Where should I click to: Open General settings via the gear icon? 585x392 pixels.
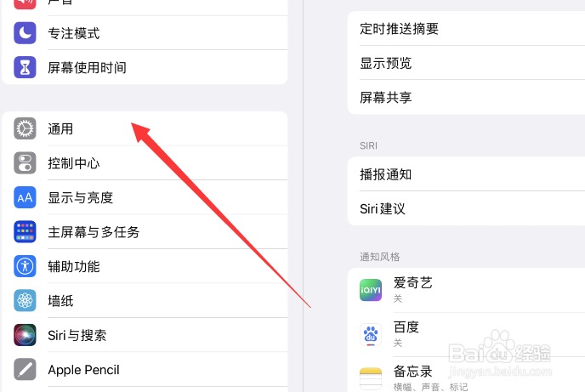tap(25, 128)
